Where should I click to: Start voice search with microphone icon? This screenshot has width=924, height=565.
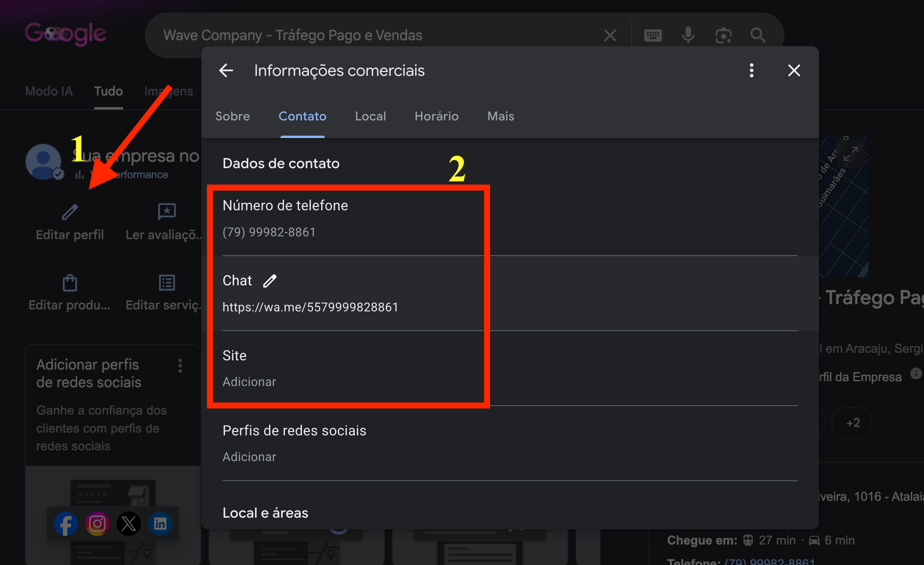[x=688, y=35]
